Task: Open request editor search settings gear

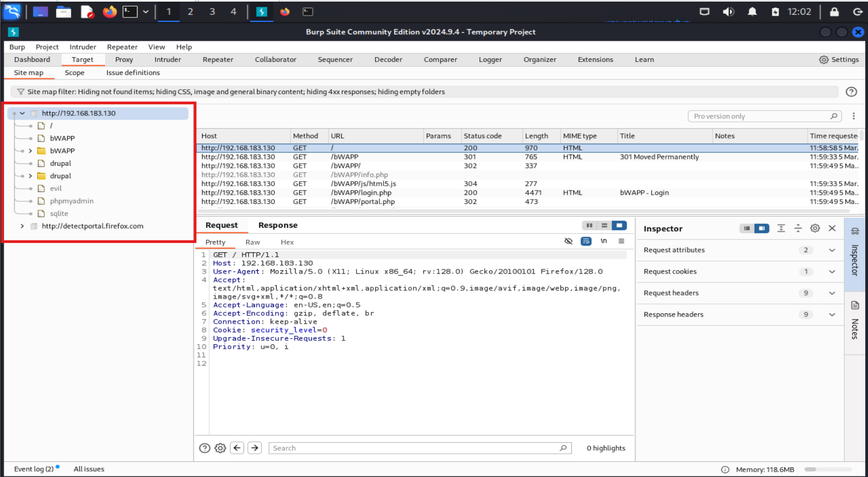Action: click(220, 448)
